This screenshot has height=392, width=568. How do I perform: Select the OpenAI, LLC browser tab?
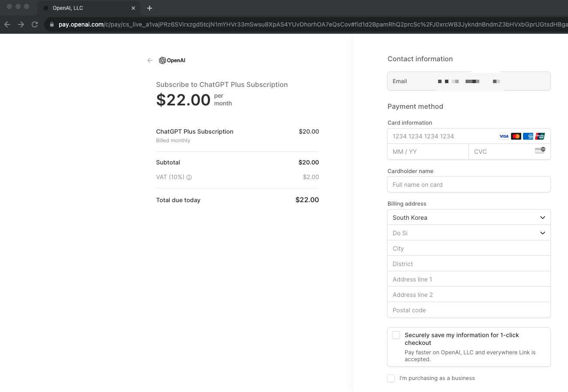pyautogui.click(x=89, y=8)
